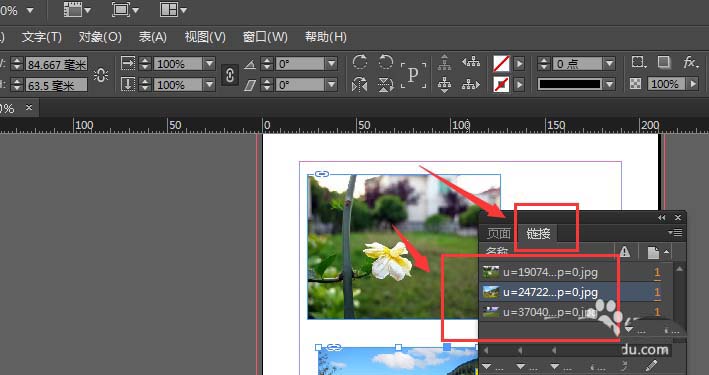
Task: Open the scale Y percentage dropdown
Action: [x=209, y=85]
